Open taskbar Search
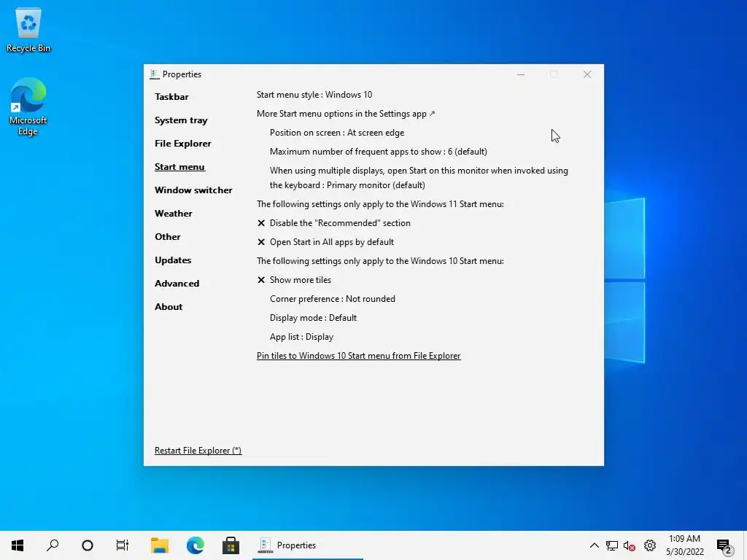The image size is (747, 560). [x=53, y=545]
